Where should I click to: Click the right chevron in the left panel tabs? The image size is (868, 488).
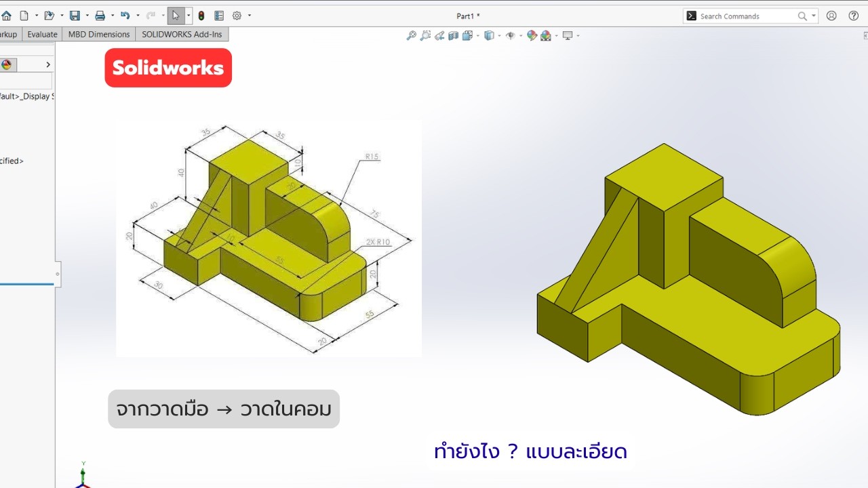tap(48, 64)
